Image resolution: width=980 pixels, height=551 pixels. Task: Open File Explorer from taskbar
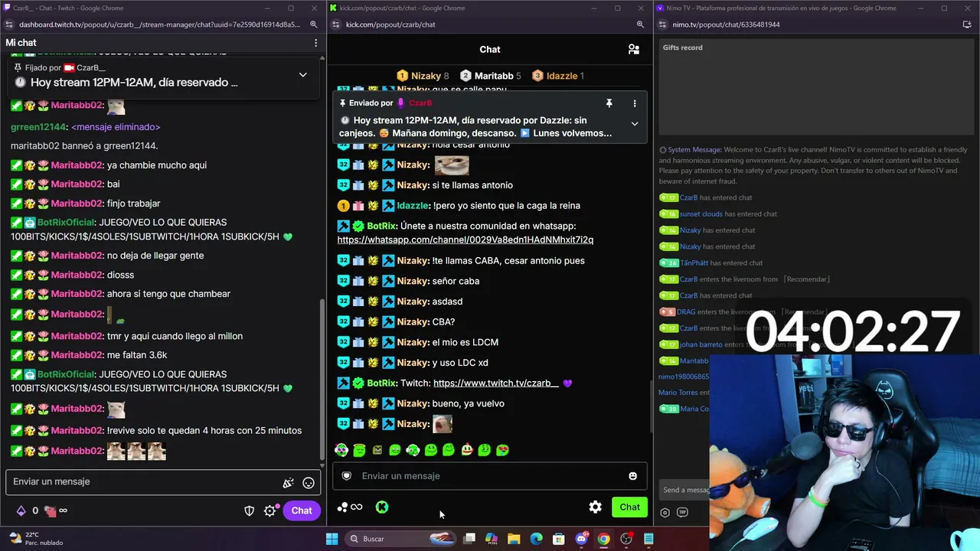(514, 539)
